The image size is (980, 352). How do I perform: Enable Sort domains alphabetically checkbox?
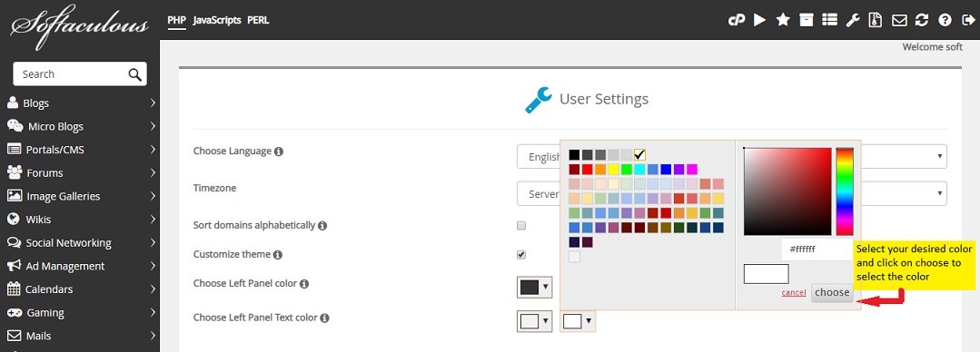521,225
